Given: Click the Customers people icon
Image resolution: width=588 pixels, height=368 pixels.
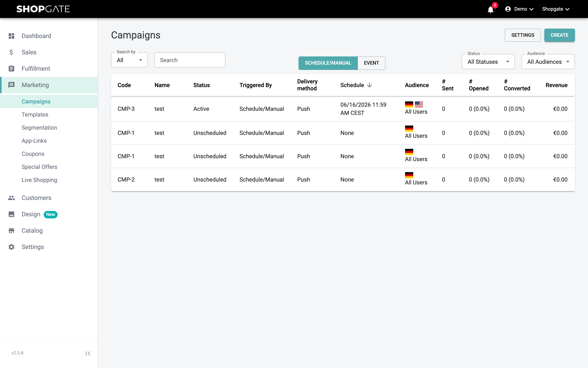Looking at the screenshot, I should (11, 198).
